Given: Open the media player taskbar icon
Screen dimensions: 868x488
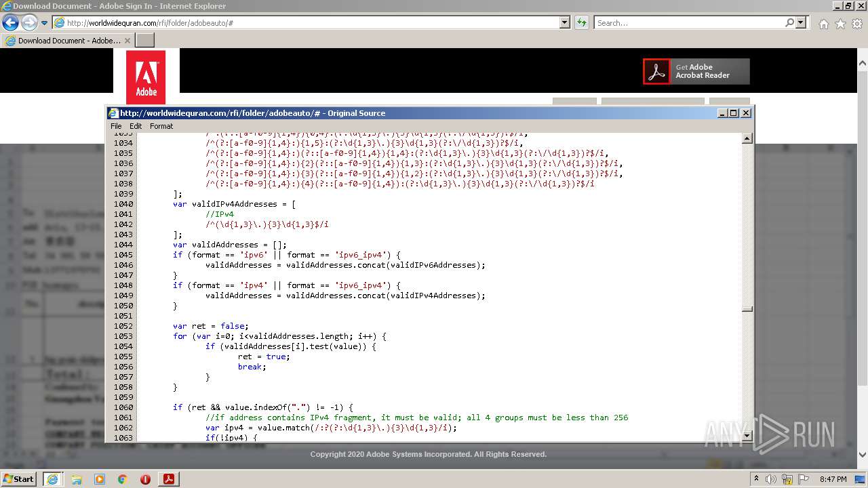Looking at the screenshot, I should pos(100,479).
